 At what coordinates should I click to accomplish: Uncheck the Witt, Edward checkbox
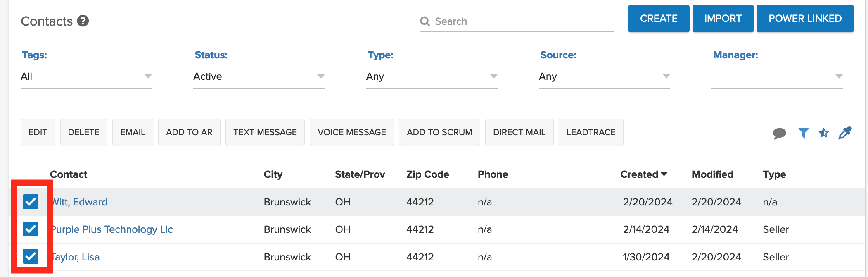pos(31,202)
